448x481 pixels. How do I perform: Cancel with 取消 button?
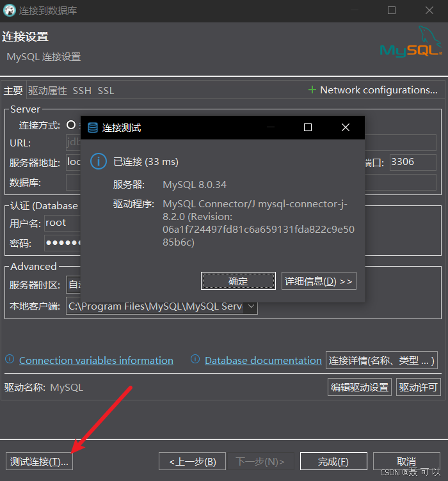click(x=406, y=461)
